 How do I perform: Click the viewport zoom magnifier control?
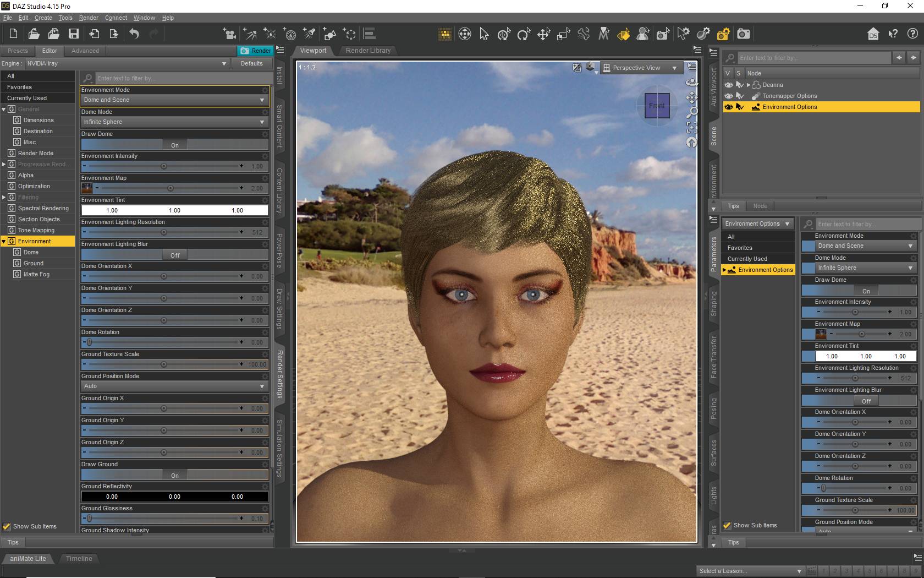tap(691, 113)
